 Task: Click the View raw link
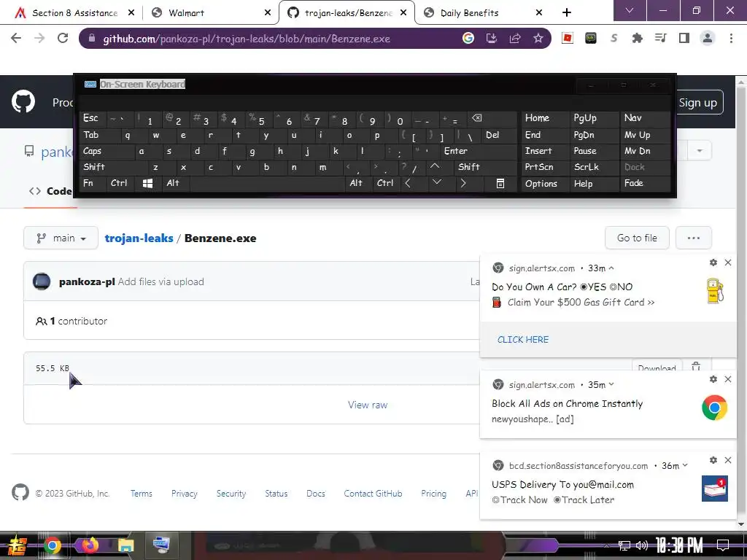click(x=368, y=405)
